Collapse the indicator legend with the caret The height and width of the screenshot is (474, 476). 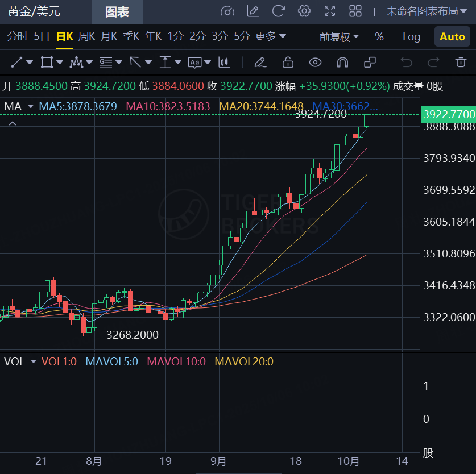pyautogui.click(x=13, y=123)
